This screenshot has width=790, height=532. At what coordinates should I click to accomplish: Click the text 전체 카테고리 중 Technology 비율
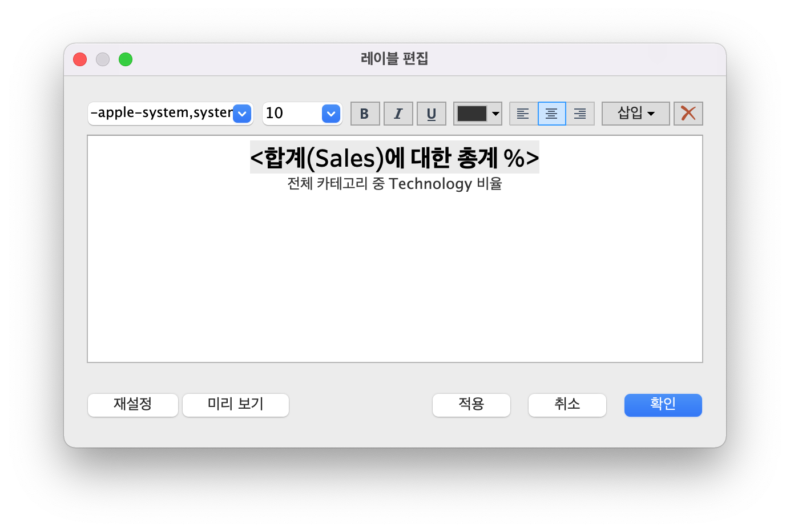click(x=394, y=184)
